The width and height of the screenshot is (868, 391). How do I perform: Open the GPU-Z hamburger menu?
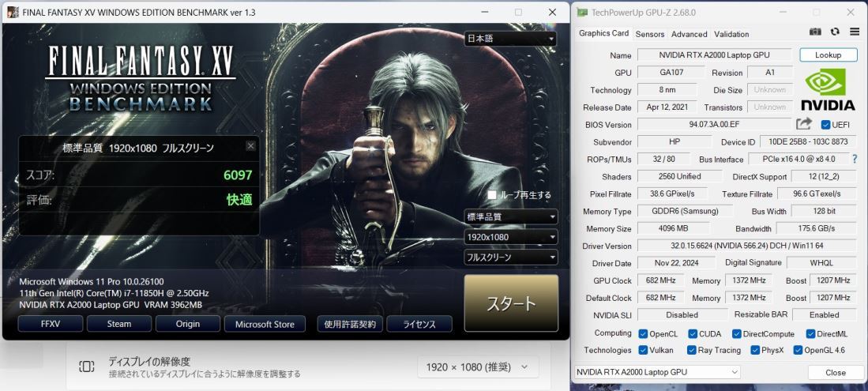(855, 32)
